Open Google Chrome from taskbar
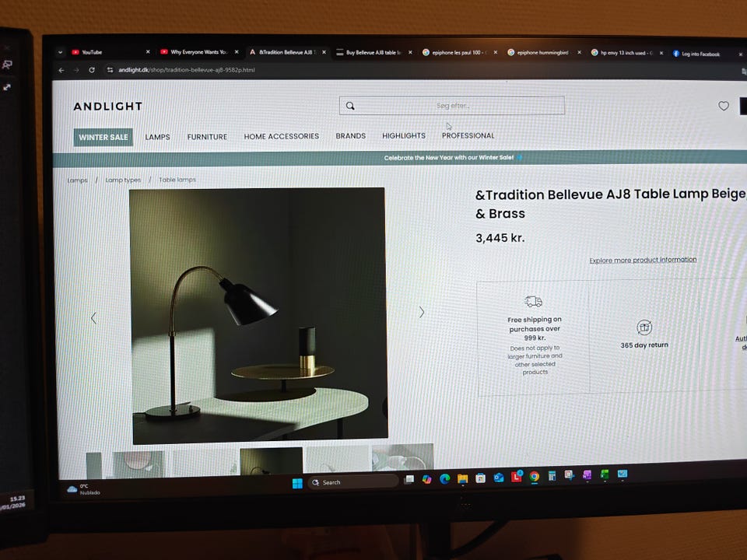 pyautogui.click(x=534, y=476)
